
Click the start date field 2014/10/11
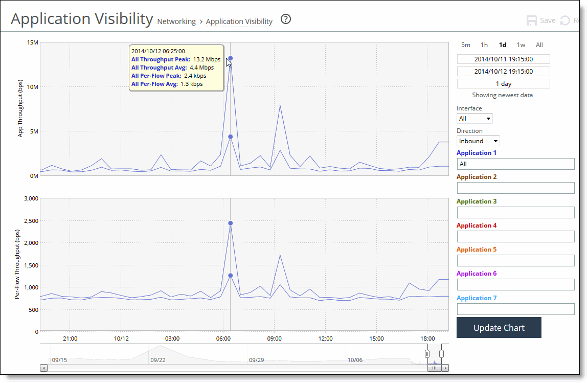pos(503,59)
